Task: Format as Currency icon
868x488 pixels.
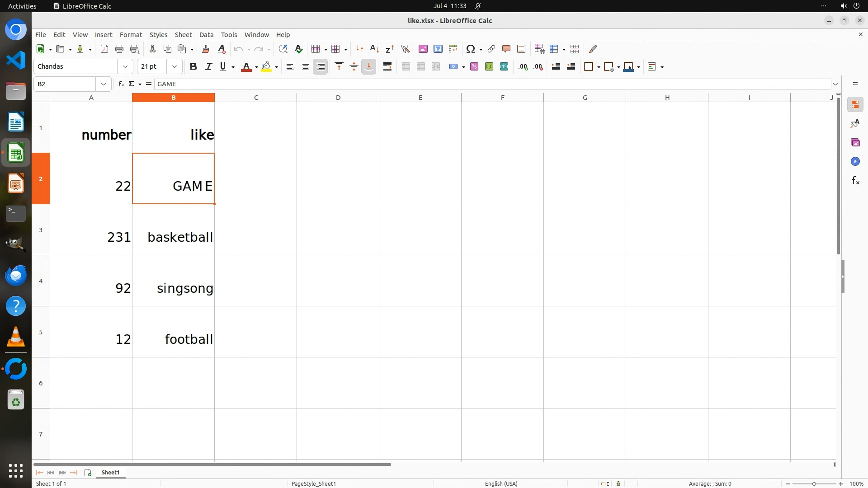Action: 453,67
